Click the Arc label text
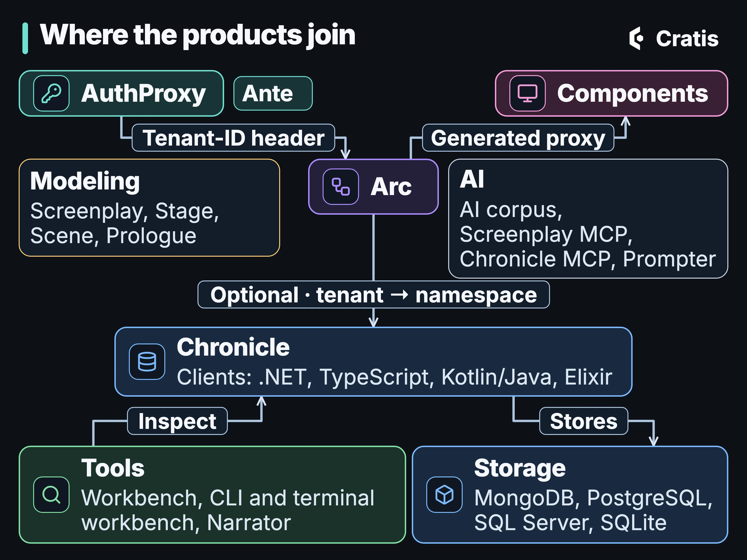This screenshot has width=747, height=560. (x=391, y=187)
